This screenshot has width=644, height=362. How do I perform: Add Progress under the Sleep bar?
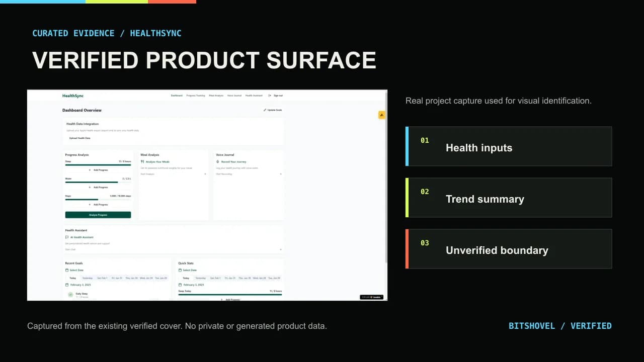98,170
